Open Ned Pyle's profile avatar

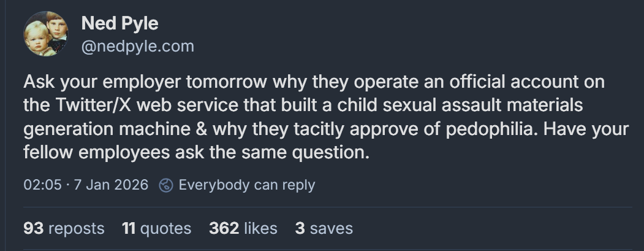click(45, 34)
